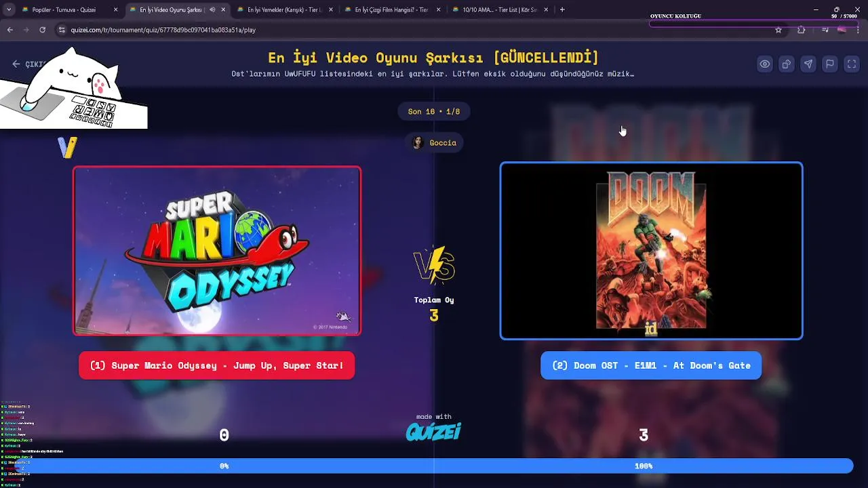Click the flag report icon
This screenshot has width=868, height=488.
pos(829,64)
